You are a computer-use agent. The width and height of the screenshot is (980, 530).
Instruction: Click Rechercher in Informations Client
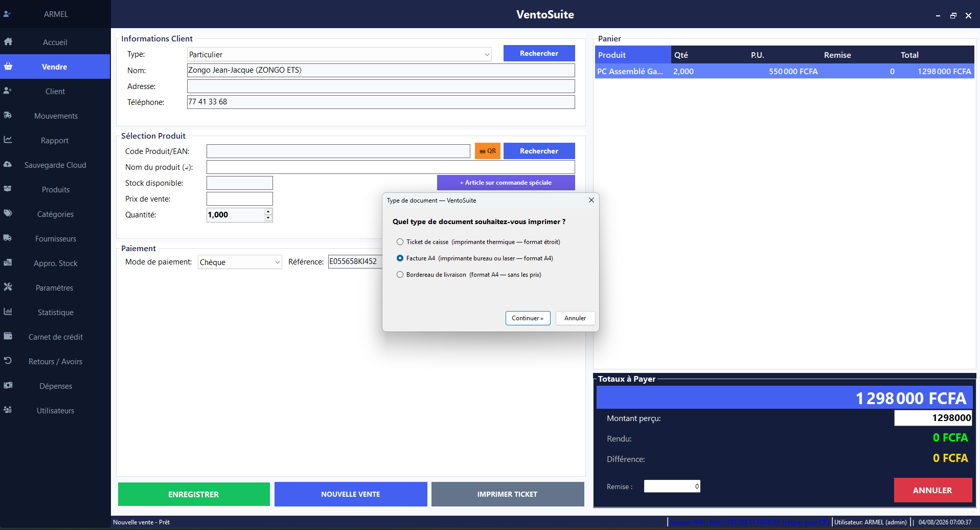(539, 53)
